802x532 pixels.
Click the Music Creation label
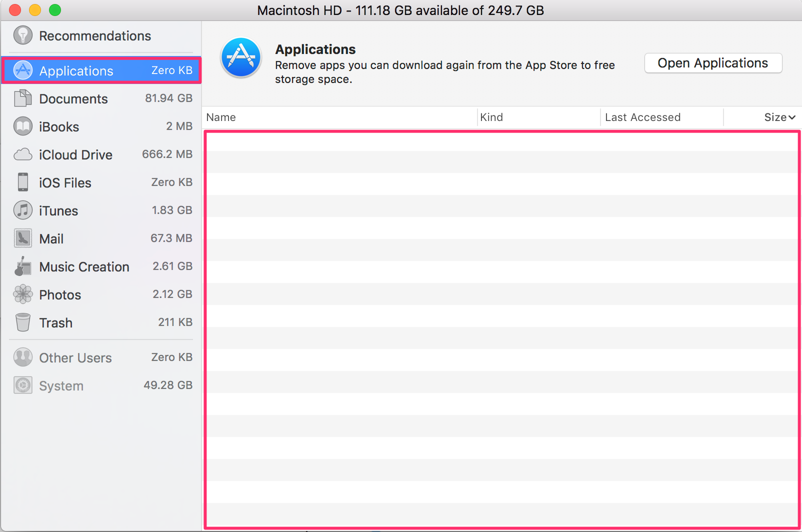click(84, 267)
